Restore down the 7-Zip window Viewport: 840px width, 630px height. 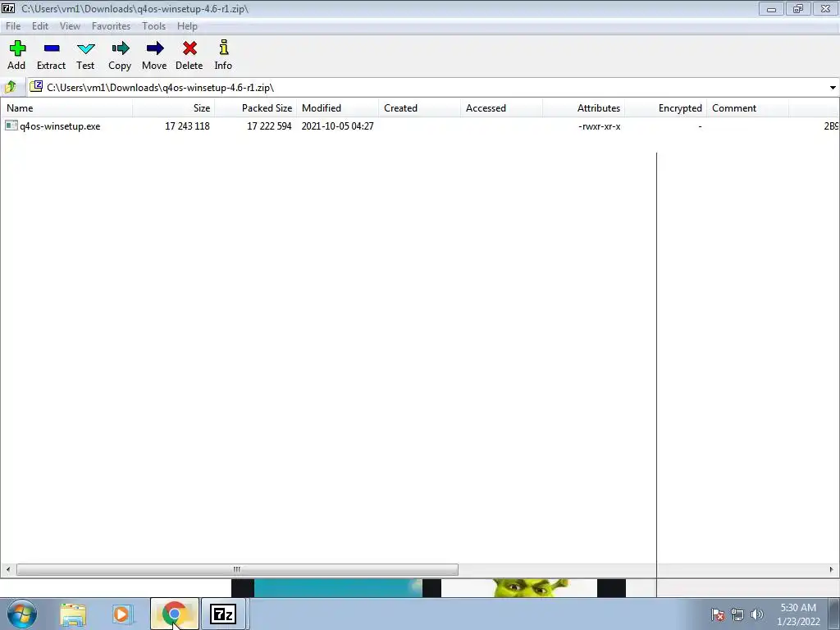pyautogui.click(x=798, y=9)
